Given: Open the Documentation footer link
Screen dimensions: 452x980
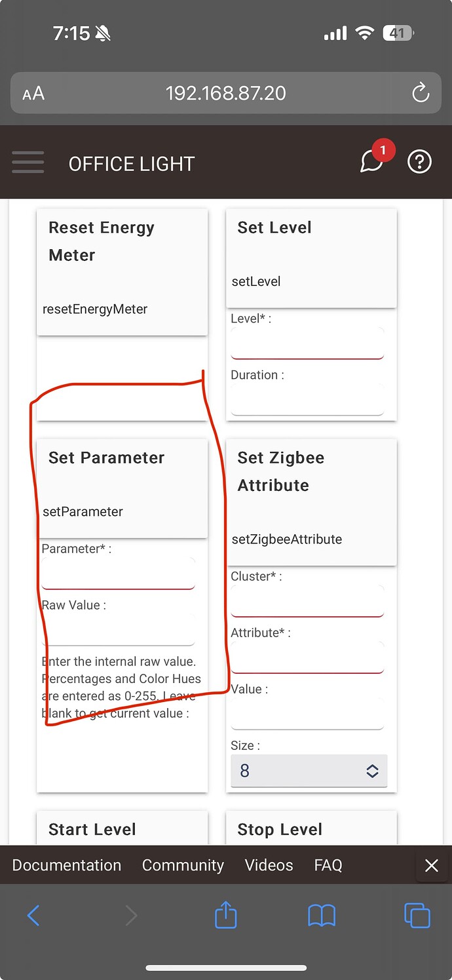Looking at the screenshot, I should click(x=67, y=865).
